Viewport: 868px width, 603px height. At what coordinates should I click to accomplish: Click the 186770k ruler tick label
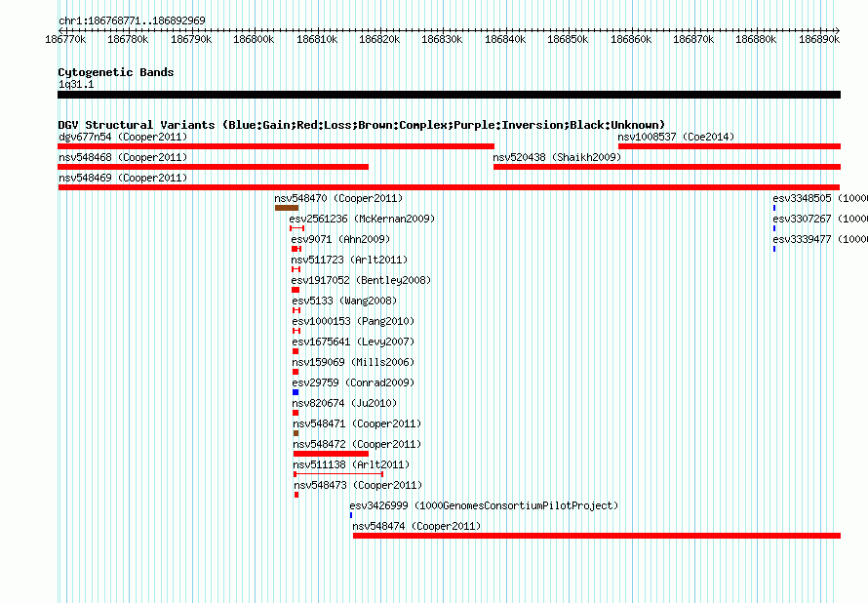point(65,39)
